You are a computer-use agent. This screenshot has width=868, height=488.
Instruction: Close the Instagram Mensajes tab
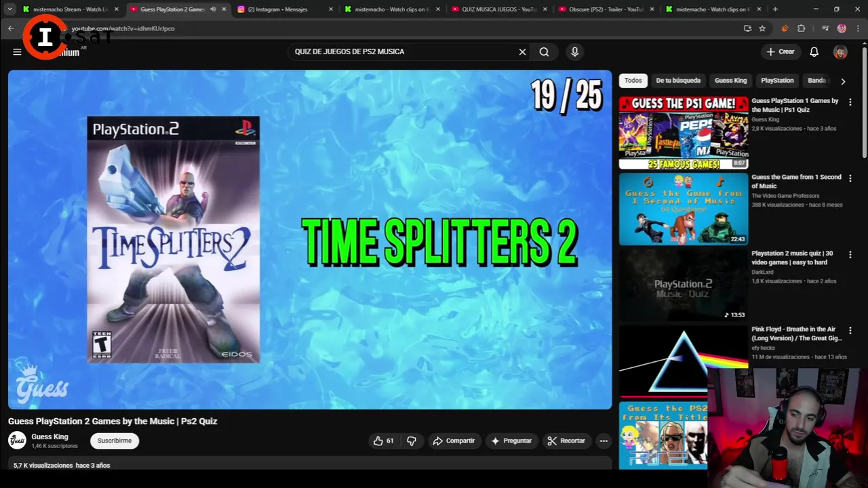(331, 9)
